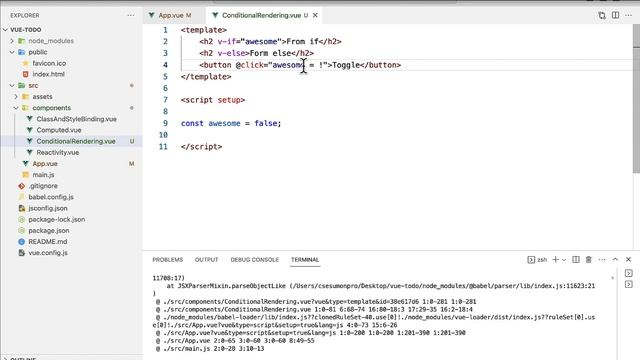The width and height of the screenshot is (640, 360).
Task: Place cursor on 'const awesome = false;' line
Action: (231, 123)
